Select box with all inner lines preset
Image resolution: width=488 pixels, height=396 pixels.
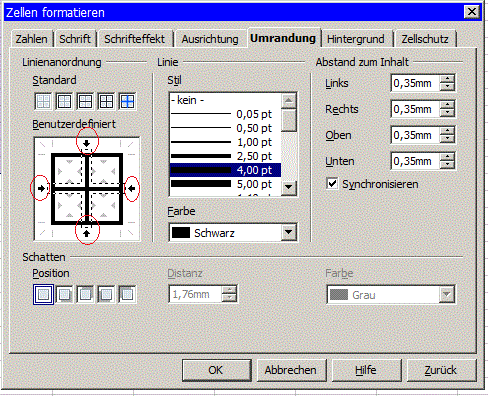click(x=106, y=101)
